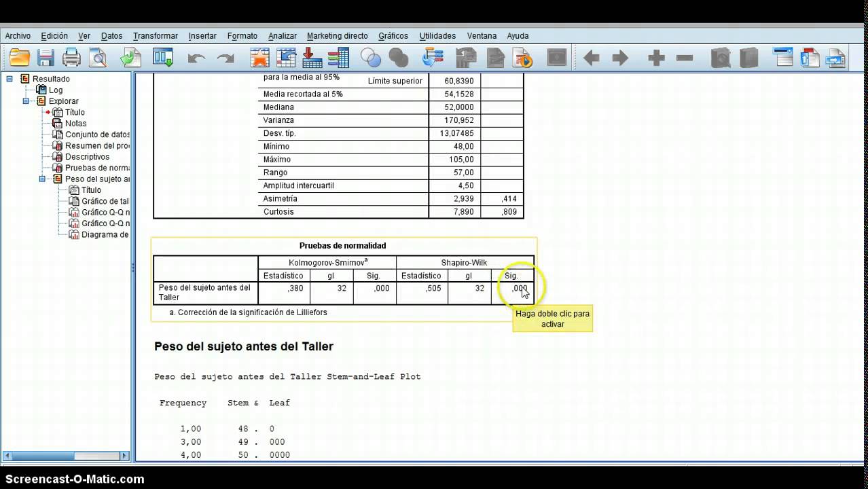
Task: Open the Edición menu
Action: pyautogui.click(x=54, y=36)
